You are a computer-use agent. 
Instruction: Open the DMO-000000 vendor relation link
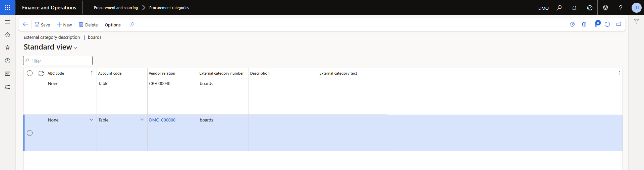pyautogui.click(x=162, y=120)
